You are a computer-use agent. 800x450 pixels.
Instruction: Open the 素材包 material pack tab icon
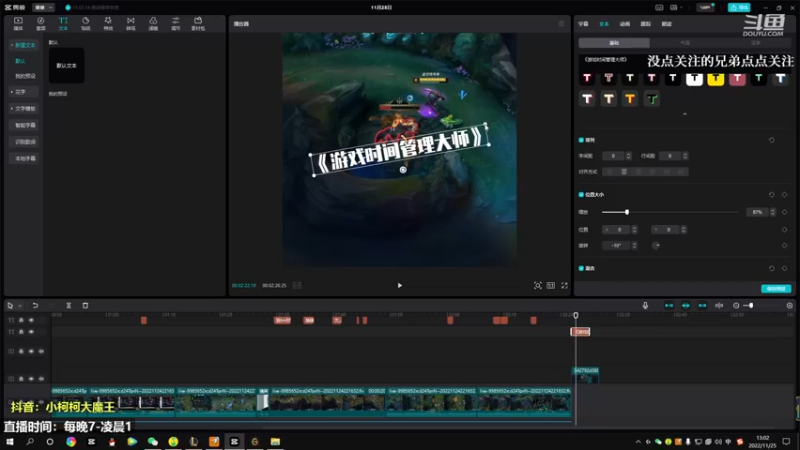[x=198, y=23]
